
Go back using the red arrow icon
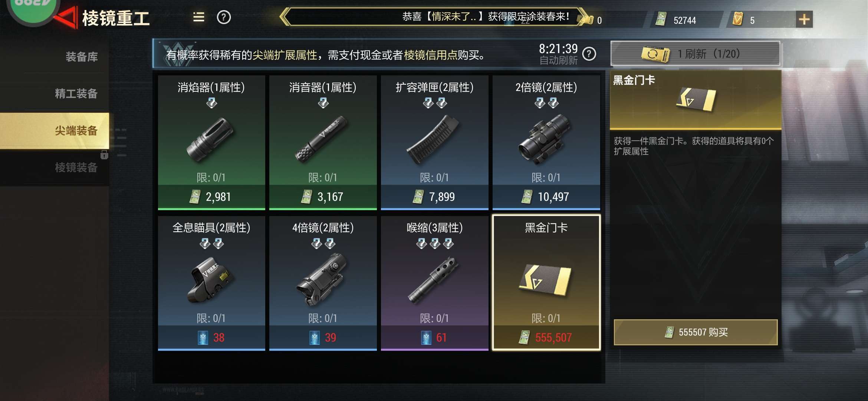pyautogui.click(x=67, y=17)
